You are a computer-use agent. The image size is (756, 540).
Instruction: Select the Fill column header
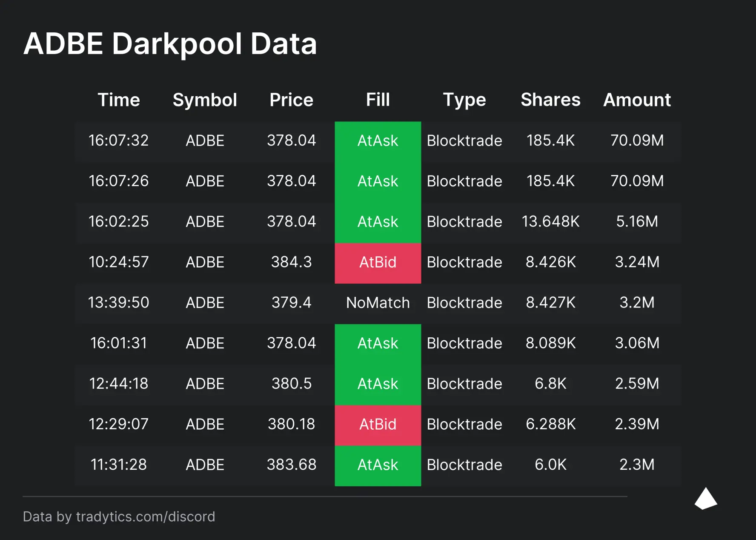point(378,100)
